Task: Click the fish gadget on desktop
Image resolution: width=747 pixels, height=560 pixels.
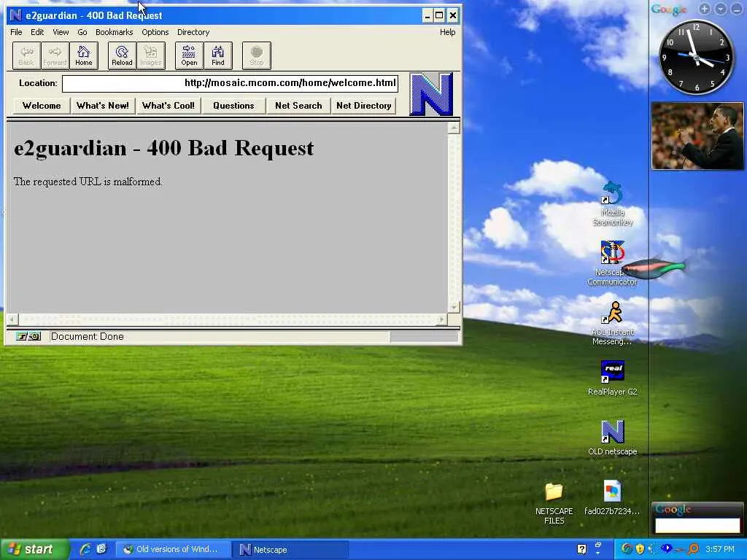Action: tap(655, 268)
